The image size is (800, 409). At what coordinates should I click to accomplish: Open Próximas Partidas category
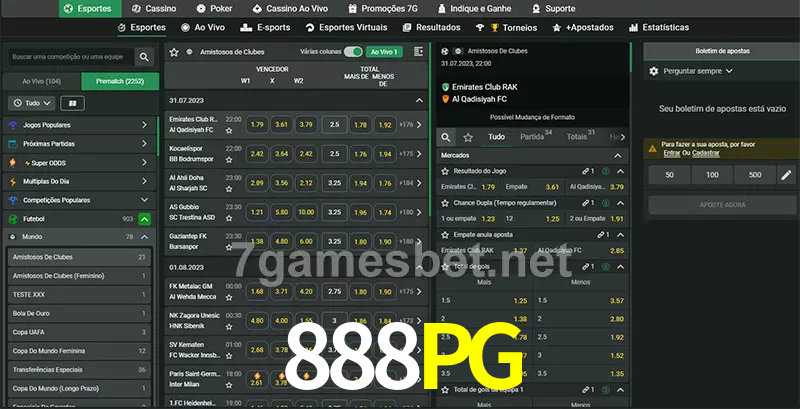[82, 144]
